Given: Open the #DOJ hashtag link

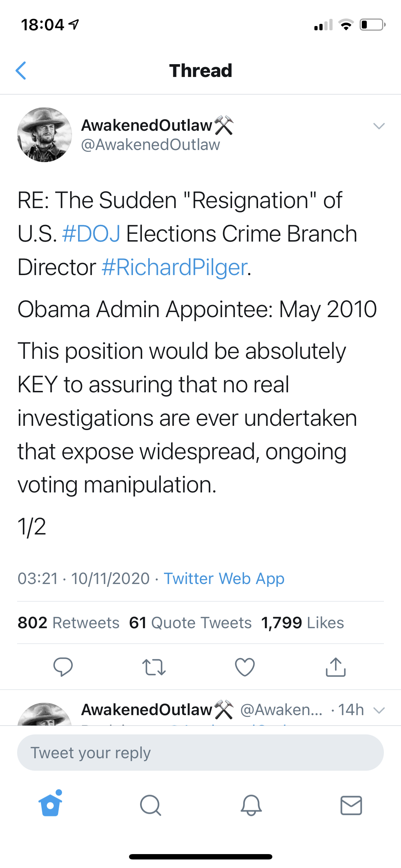Looking at the screenshot, I should pyautogui.click(x=91, y=234).
